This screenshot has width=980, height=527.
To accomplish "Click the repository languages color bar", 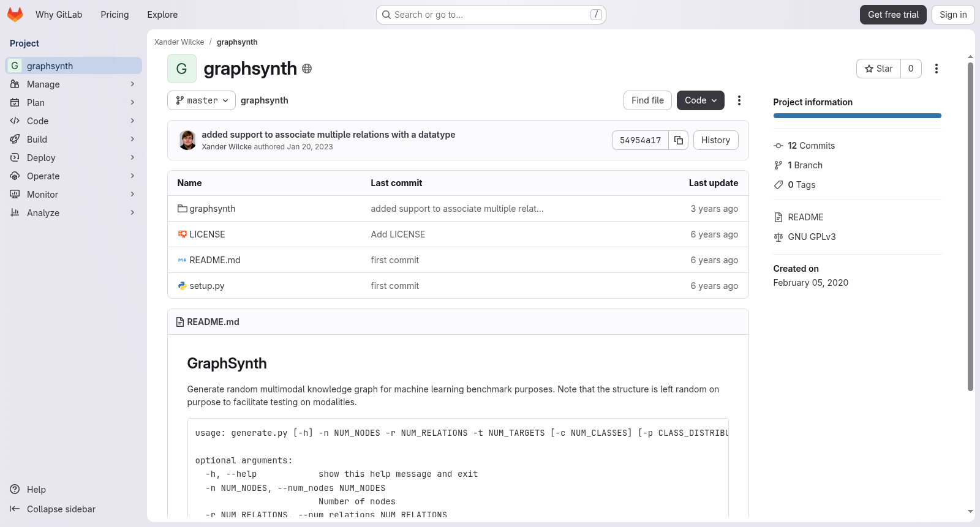I will tap(857, 116).
